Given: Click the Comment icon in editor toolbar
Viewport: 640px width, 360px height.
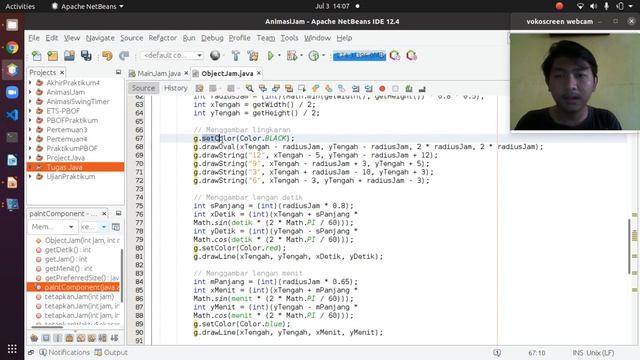Looking at the screenshot, I should pyautogui.click(x=409, y=88).
